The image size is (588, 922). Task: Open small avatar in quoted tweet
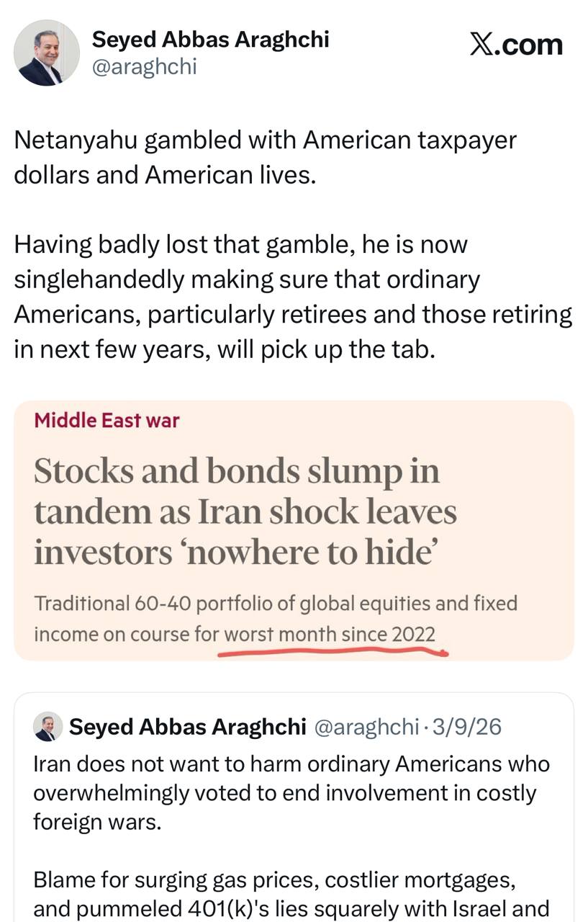click(x=48, y=727)
